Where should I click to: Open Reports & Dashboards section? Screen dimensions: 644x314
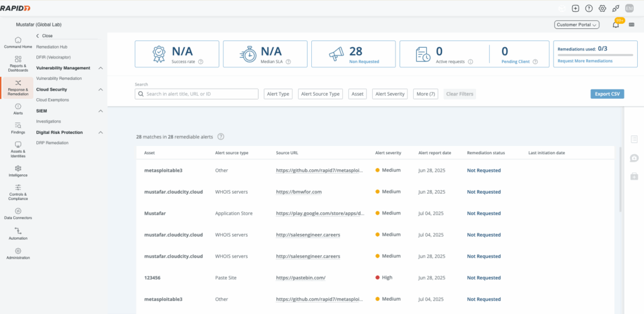pyautogui.click(x=18, y=64)
